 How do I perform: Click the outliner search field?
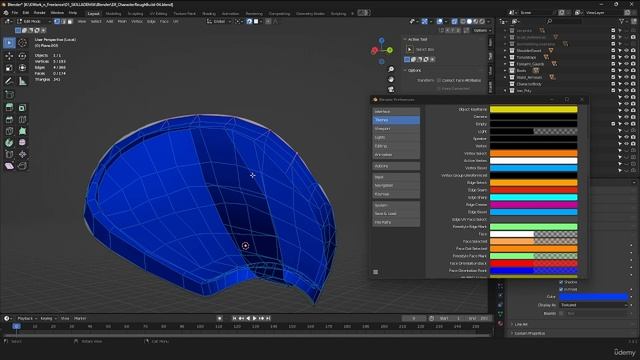click(x=563, y=21)
